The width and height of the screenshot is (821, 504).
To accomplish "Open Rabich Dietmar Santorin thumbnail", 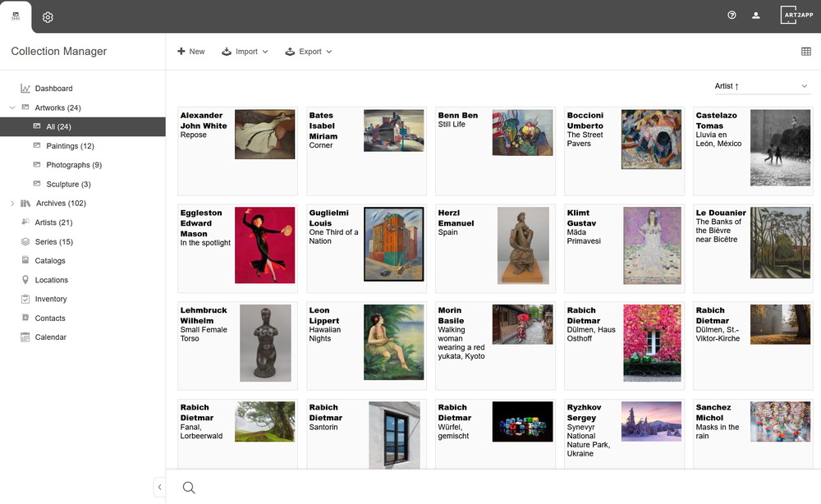I will click(394, 435).
